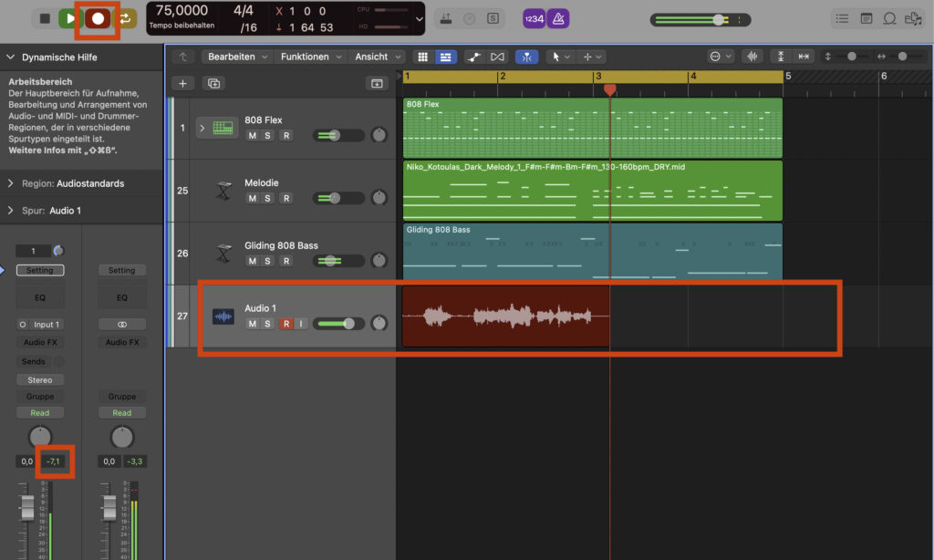Click the Melodie track keyboard icon

tap(224, 191)
